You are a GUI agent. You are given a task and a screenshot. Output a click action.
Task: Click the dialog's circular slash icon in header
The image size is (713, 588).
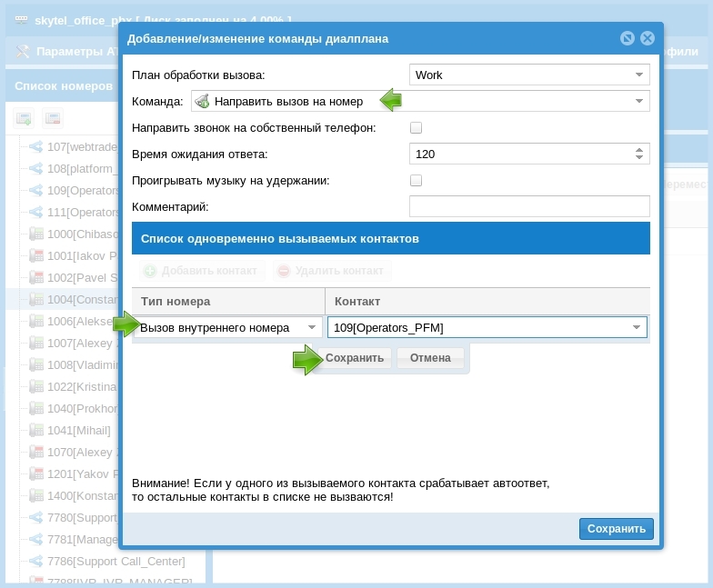(628, 38)
